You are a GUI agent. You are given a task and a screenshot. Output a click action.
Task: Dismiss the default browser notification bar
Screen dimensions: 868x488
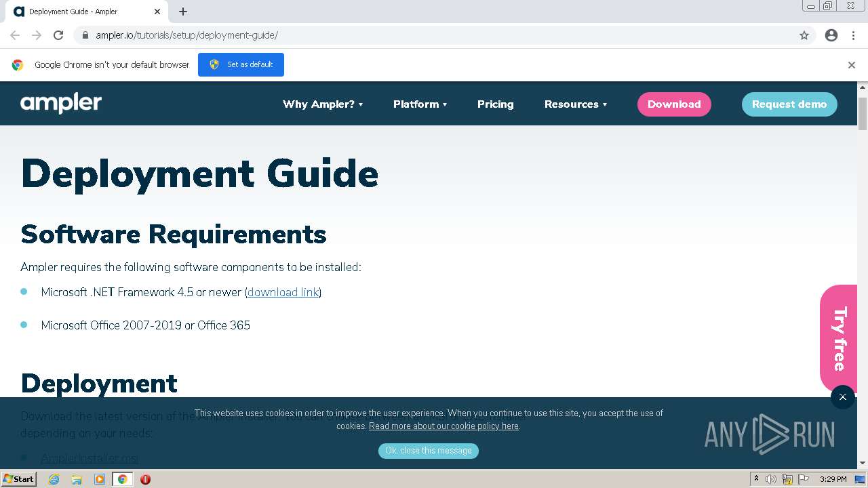click(852, 65)
